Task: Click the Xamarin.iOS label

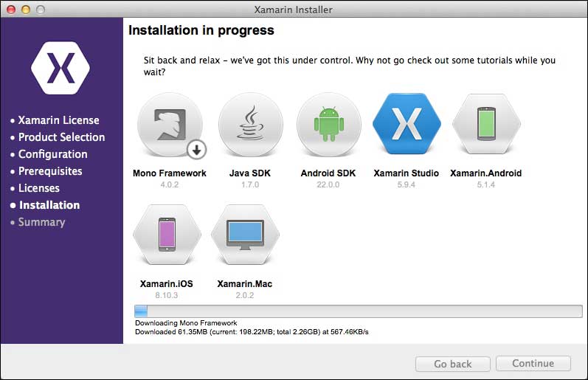Action: pyautogui.click(x=167, y=284)
